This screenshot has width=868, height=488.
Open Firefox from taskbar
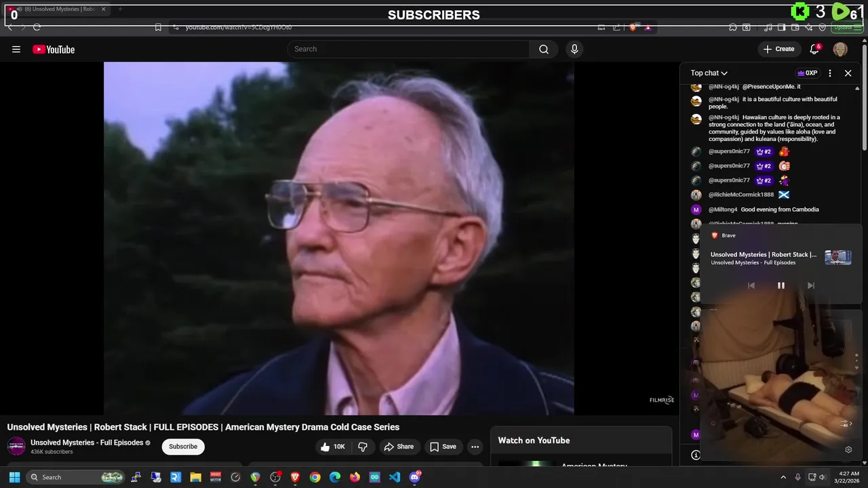[x=355, y=477]
